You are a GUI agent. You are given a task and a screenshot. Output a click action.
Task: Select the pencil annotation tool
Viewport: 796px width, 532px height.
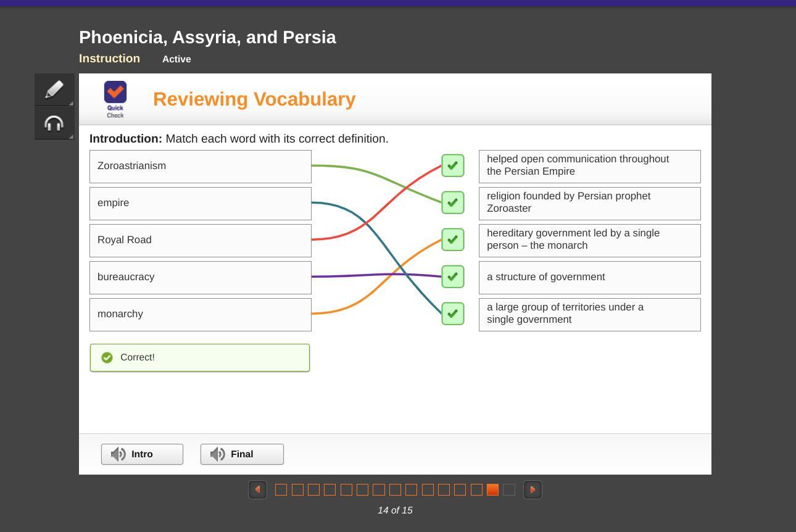point(54,89)
